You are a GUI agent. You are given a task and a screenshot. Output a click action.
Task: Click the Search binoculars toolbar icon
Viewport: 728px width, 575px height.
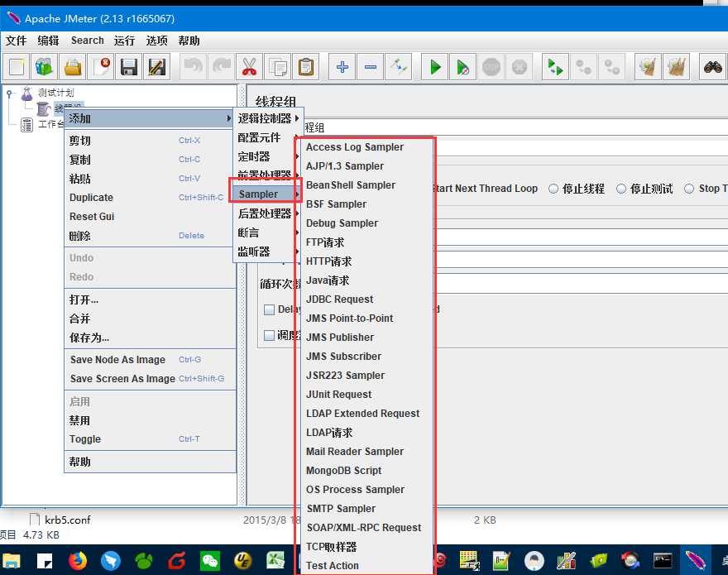pos(712,67)
